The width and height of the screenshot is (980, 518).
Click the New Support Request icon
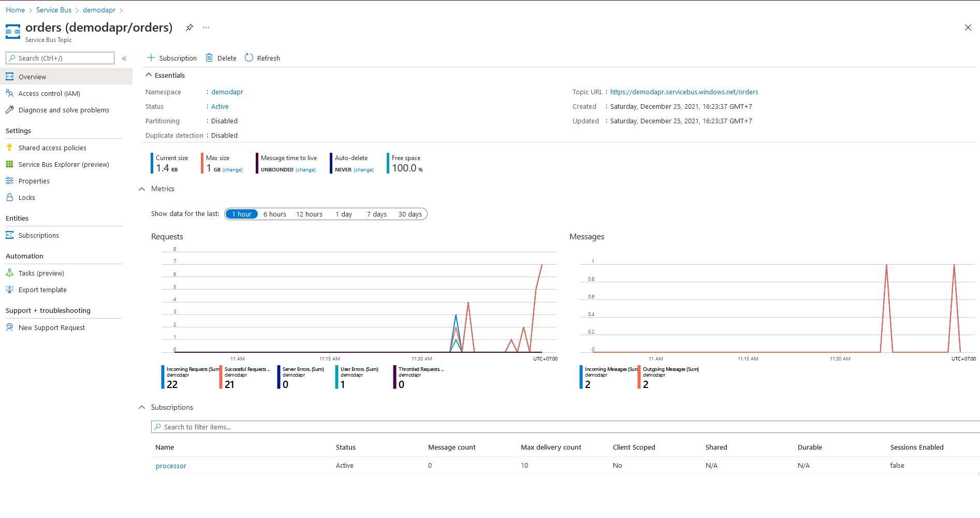(x=9, y=327)
